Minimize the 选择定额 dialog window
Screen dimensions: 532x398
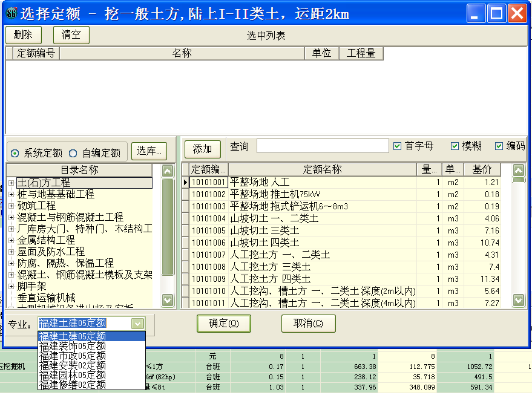point(478,13)
